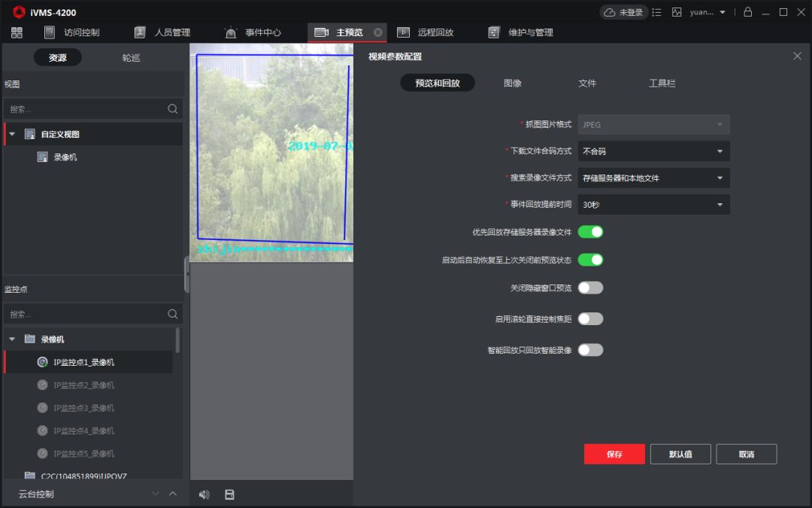
Task: Open the module grid menu icon
Action: (x=17, y=32)
